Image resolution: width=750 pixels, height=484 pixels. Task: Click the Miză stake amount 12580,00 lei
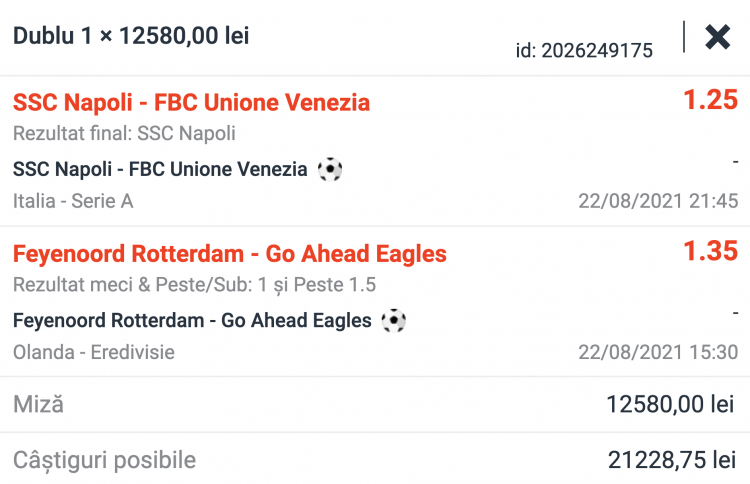tap(670, 405)
